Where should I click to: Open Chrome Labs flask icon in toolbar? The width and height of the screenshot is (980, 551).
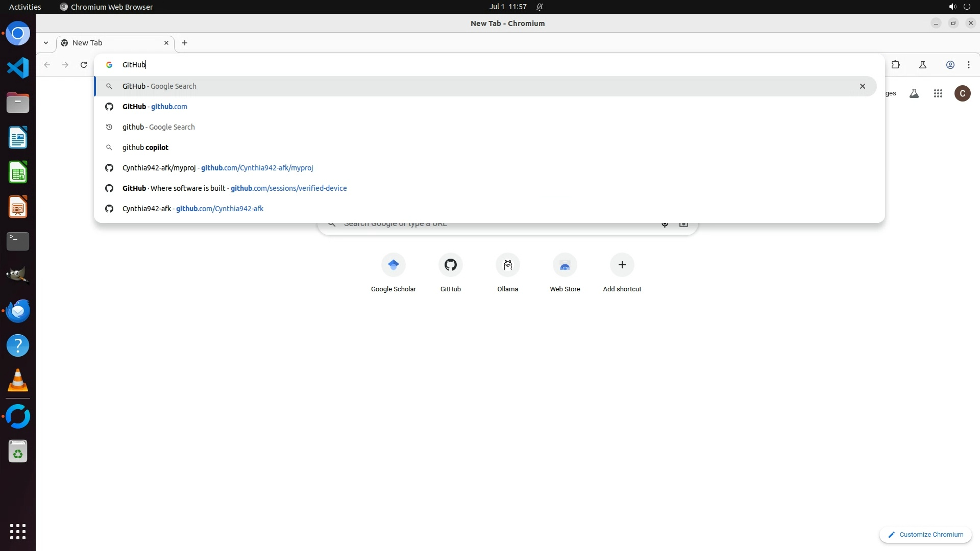pos(922,65)
